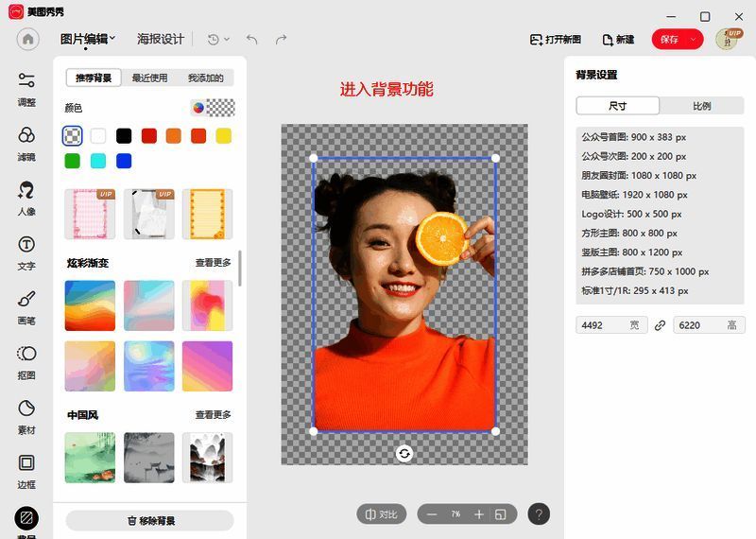Select the 推荐背景 tab

pos(94,78)
